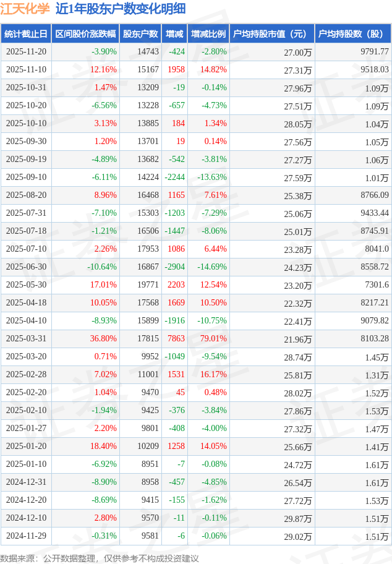Select the 7863 shareholder increase cell
Image resolution: width=392 pixels, height=564 pixels.
coord(176,339)
